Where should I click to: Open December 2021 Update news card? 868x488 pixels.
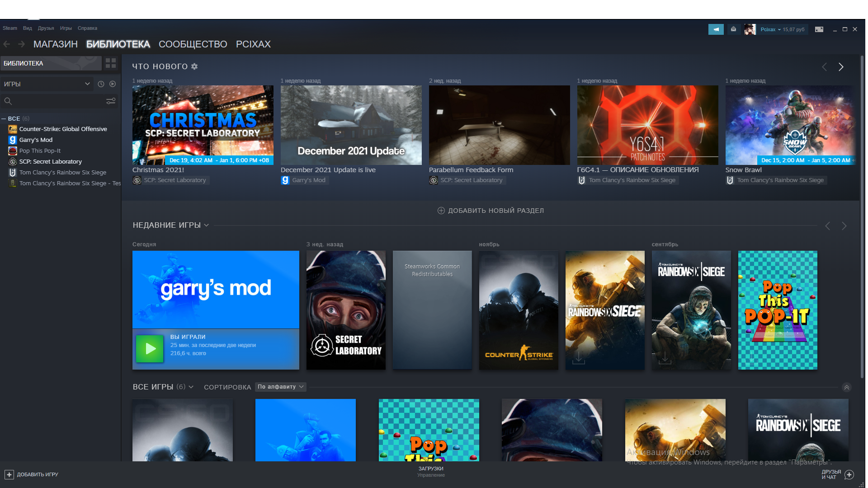(351, 125)
